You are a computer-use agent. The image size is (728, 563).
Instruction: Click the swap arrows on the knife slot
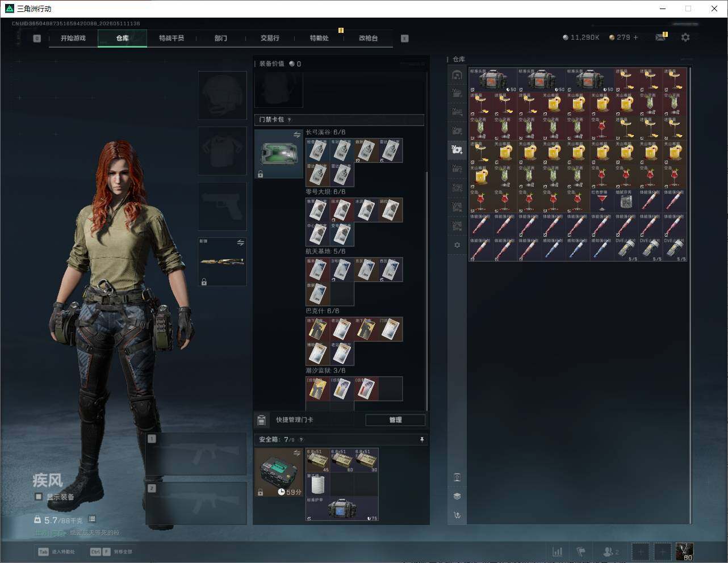coord(240,242)
